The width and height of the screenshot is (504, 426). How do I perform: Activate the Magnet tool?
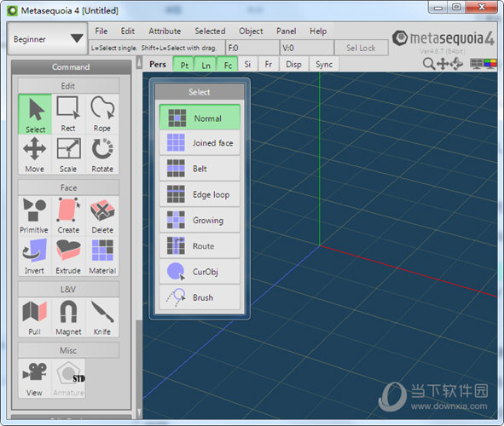[x=68, y=318]
